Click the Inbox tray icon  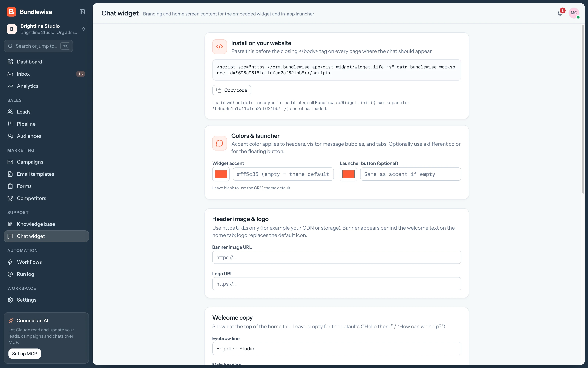tap(10, 74)
